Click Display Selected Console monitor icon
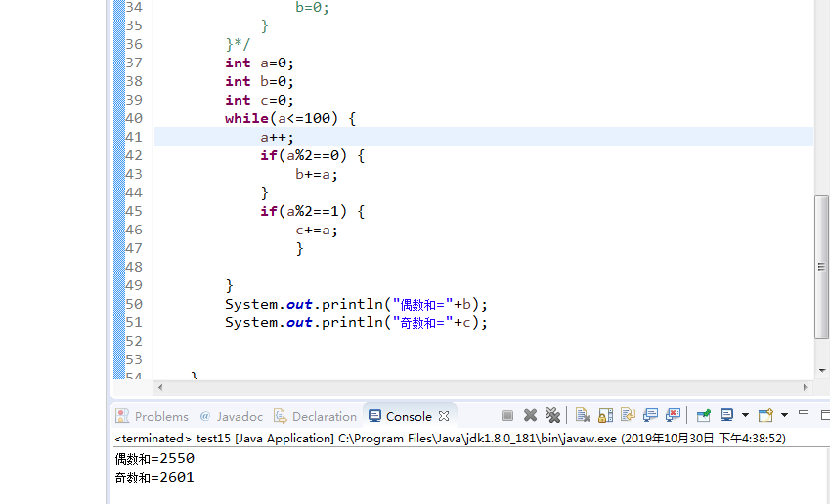Viewport: 830px width, 504px height. click(726, 416)
